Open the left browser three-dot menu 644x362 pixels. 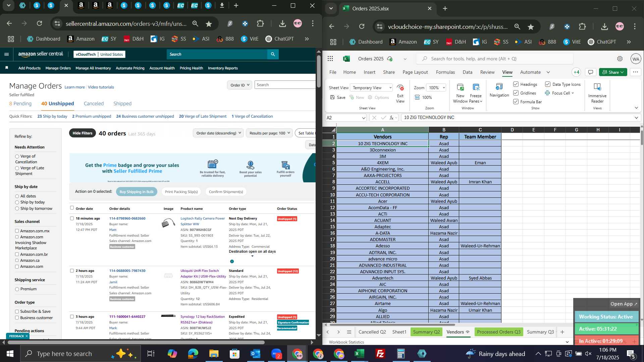tap(313, 23)
